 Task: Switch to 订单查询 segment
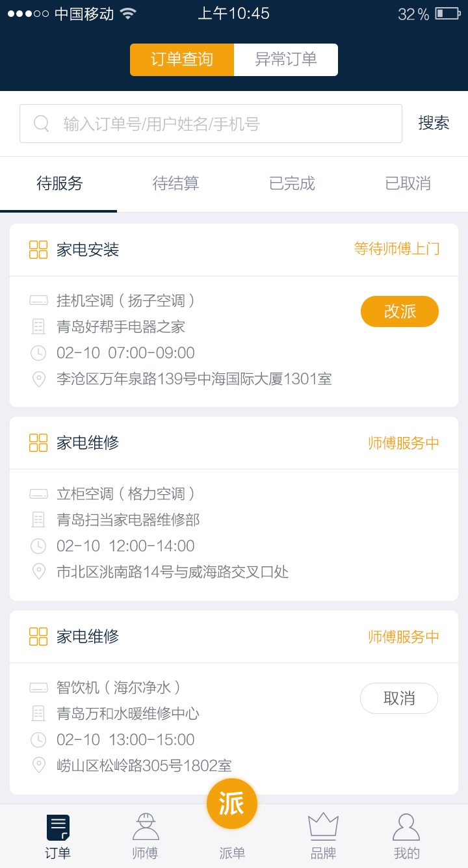[x=182, y=60]
